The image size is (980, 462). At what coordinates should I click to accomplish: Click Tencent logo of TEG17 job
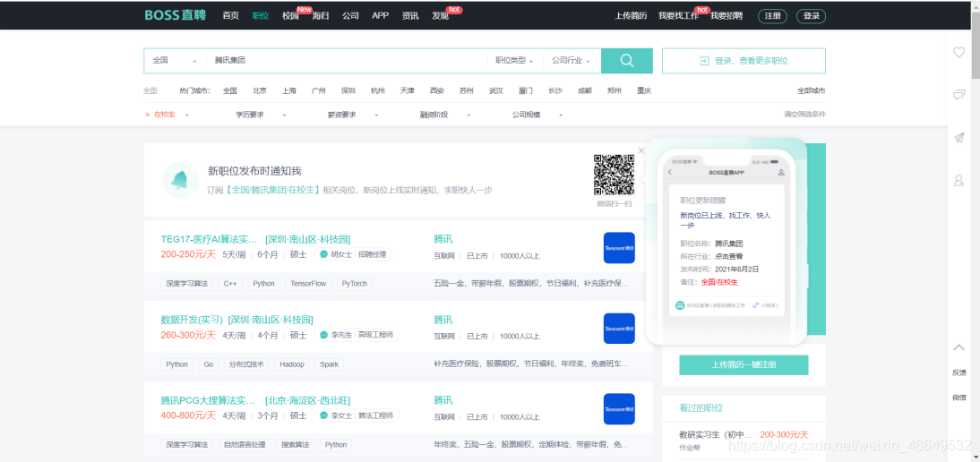[x=619, y=248]
